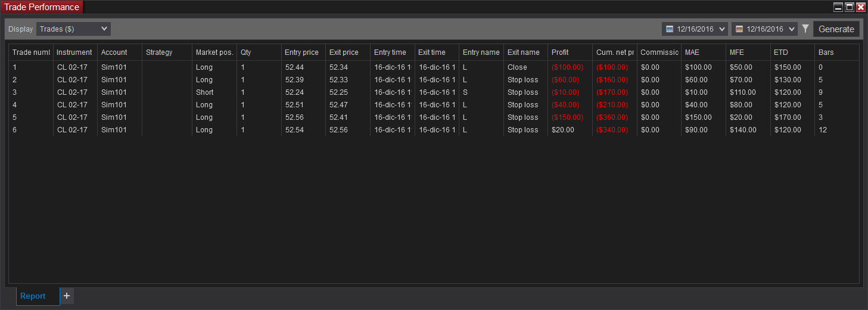The width and height of the screenshot is (868, 310).
Task: Click the Exit time column header
Action: pos(437,52)
